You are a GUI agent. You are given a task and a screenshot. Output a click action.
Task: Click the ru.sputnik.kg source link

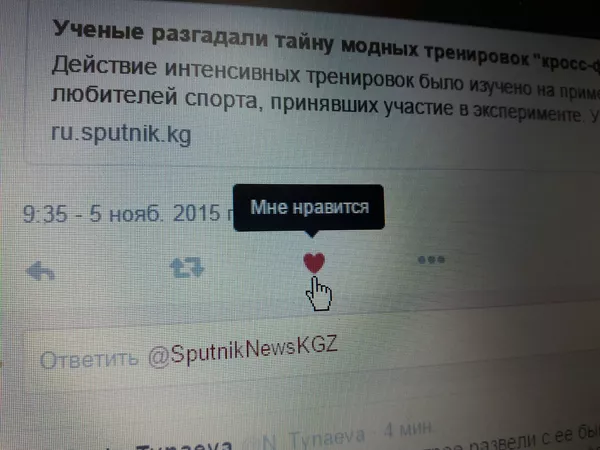[121, 133]
